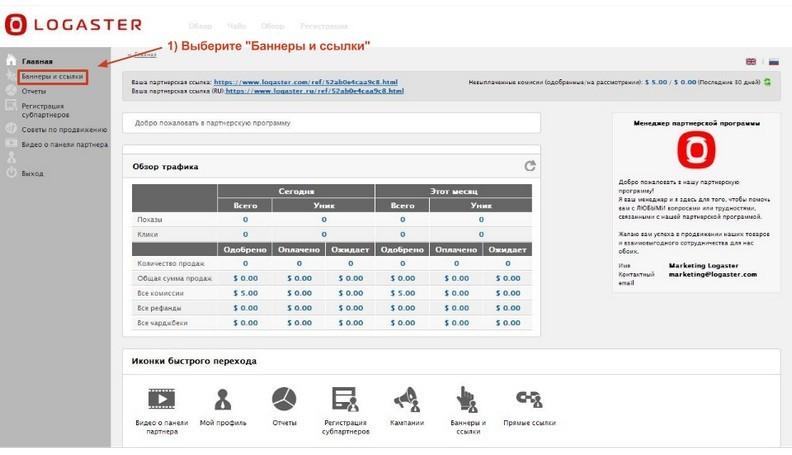Click the Этот месяц table header
The image size is (792, 455).
click(x=454, y=191)
